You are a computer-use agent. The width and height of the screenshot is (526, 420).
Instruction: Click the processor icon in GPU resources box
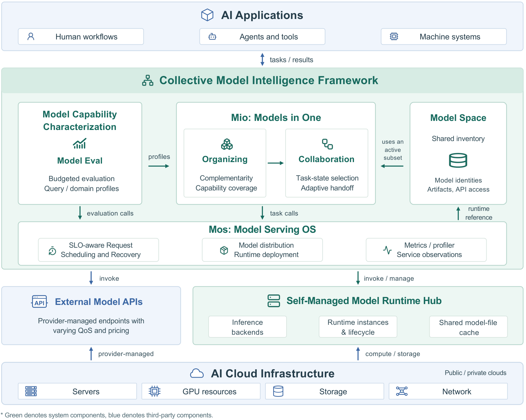click(154, 391)
